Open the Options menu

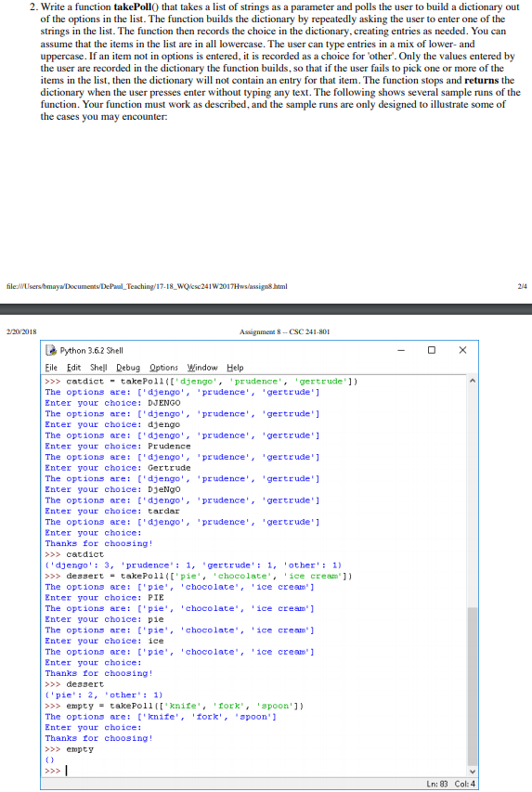163,367
